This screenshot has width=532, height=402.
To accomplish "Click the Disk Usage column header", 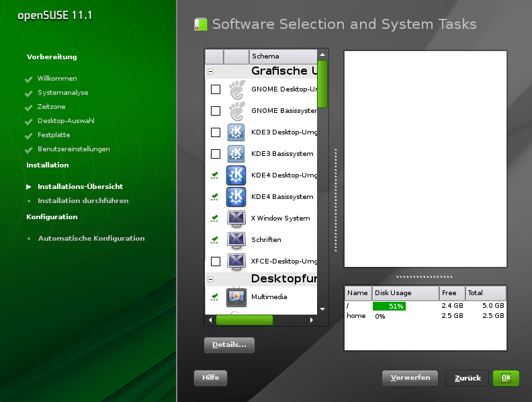I will pyautogui.click(x=406, y=293).
